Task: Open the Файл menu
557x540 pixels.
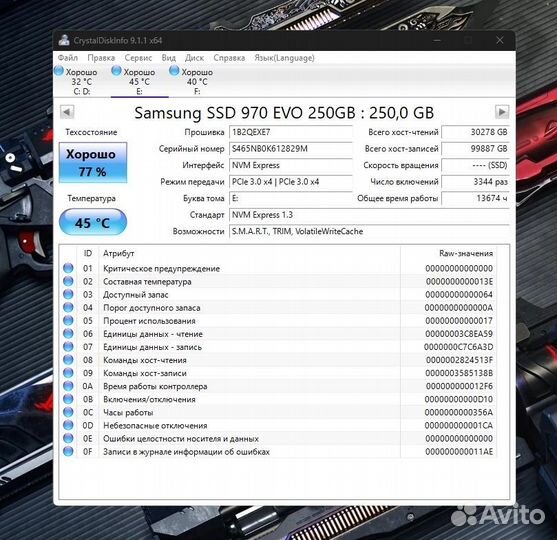Action: pos(68,58)
